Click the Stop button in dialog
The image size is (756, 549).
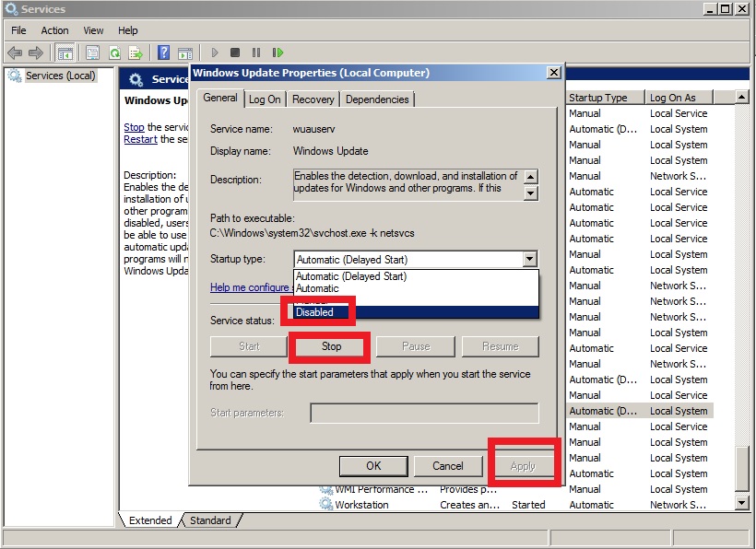click(x=331, y=346)
